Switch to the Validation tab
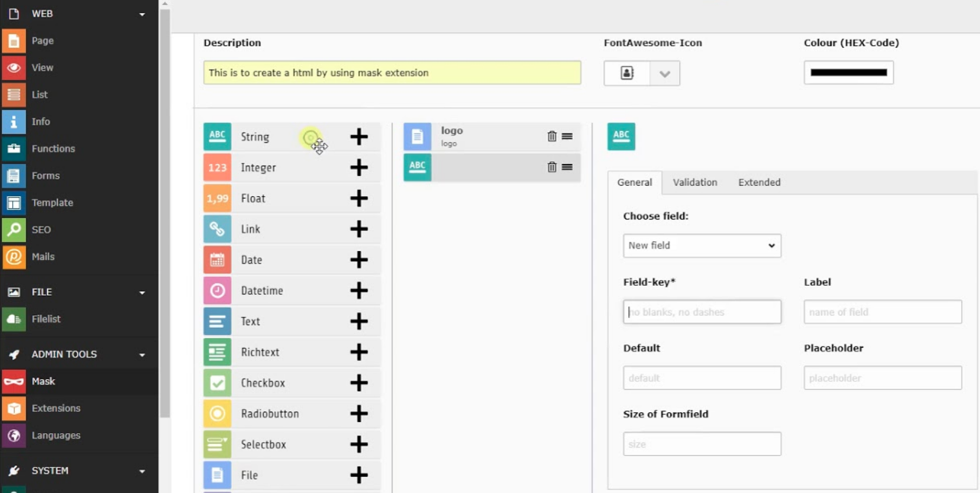980x493 pixels. pyautogui.click(x=695, y=183)
